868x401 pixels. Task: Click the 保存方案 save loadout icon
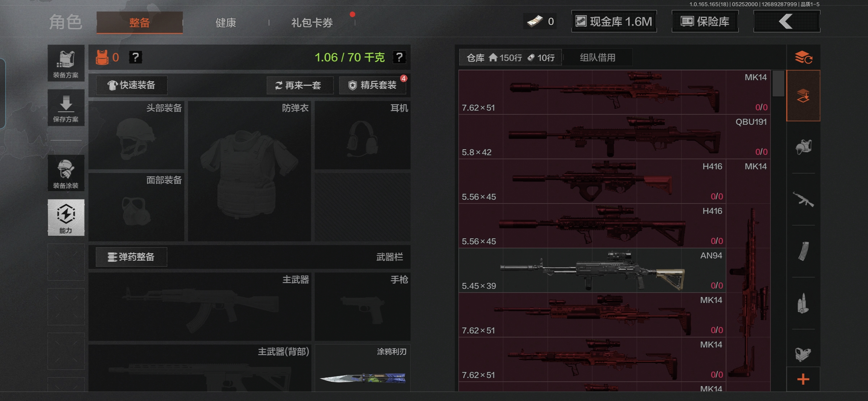(66, 108)
